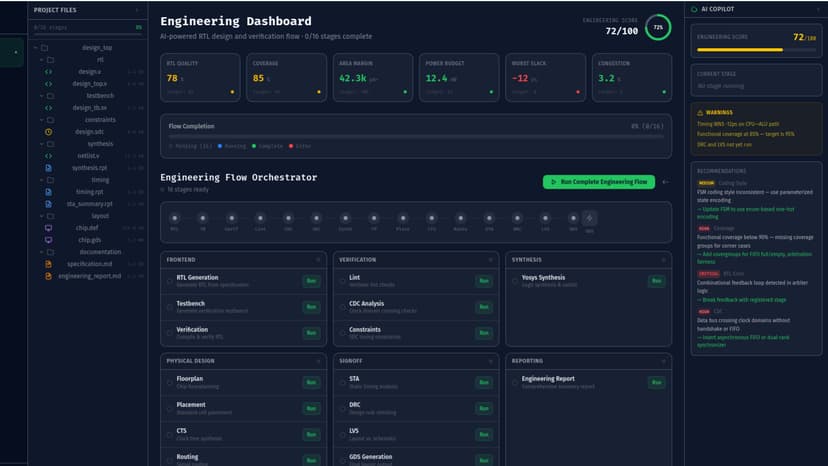
Task: Click the code icon beside design_top.v
Action: click(x=48, y=83)
